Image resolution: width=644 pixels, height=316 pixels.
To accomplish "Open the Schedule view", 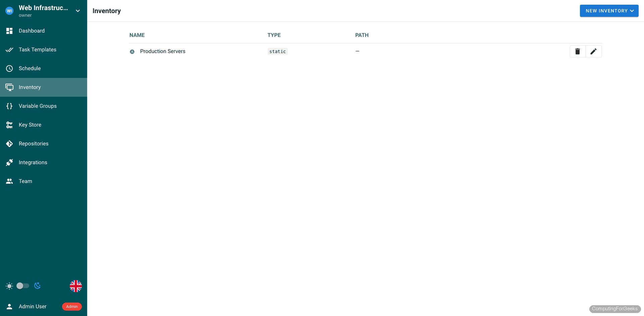I will point(30,68).
